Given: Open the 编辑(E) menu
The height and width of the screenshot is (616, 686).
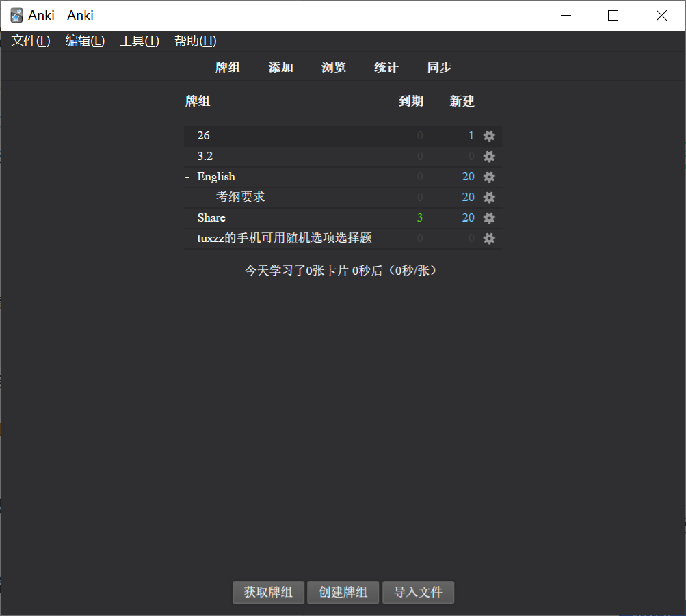Looking at the screenshot, I should 85,40.
